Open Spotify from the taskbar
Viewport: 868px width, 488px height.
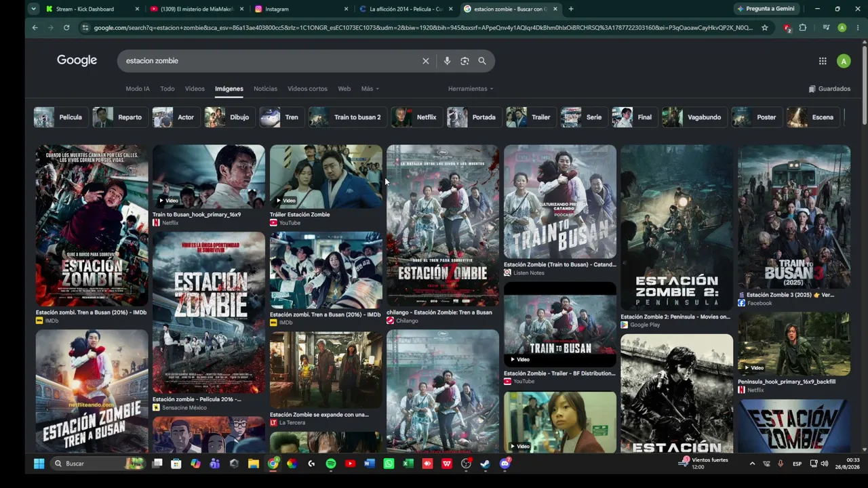[331, 464]
